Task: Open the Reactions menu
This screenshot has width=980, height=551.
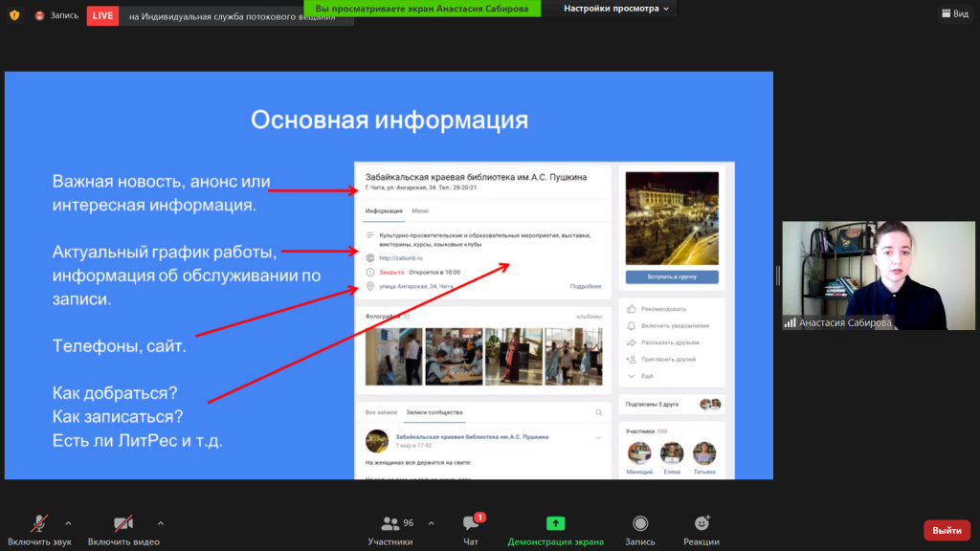Action: click(702, 523)
